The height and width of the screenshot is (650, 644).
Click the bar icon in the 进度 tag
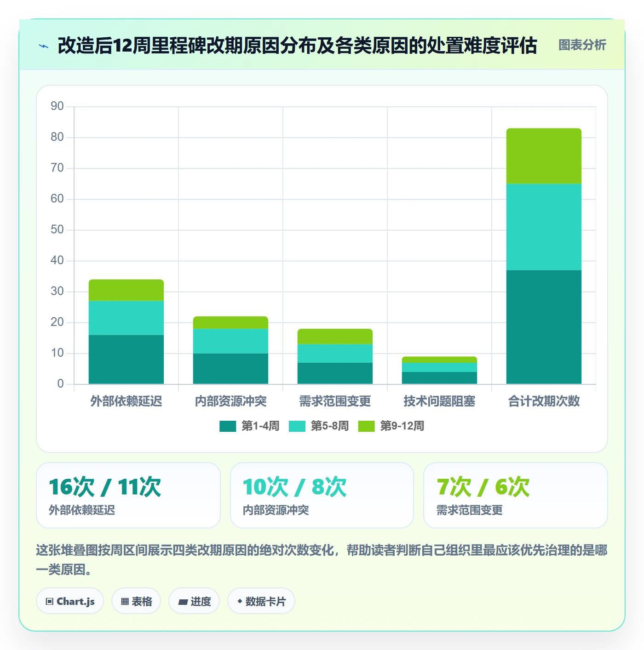(x=183, y=602)
